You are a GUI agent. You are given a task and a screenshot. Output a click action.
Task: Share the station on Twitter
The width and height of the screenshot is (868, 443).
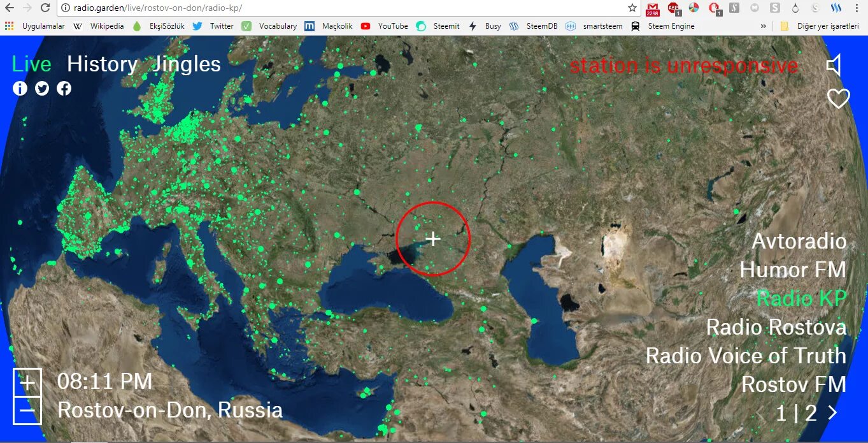pyautogui.click(x=41, y=89)
